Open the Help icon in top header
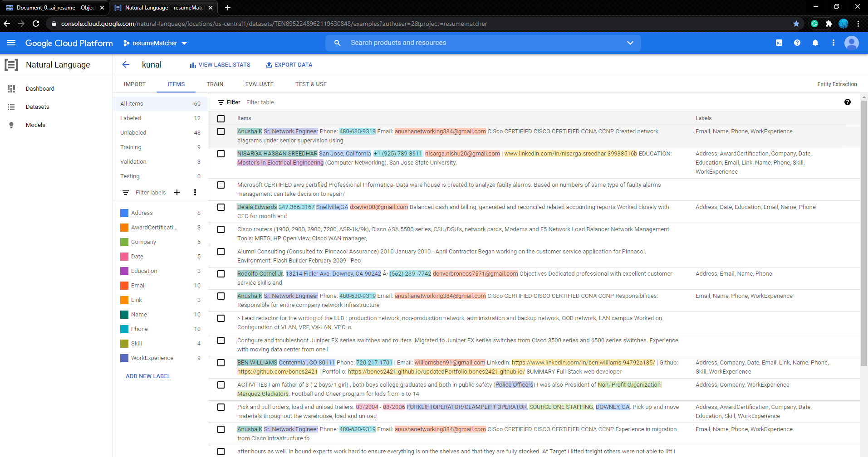The height and width of the screenshot is (457, 868). click(x=797, y=43)
